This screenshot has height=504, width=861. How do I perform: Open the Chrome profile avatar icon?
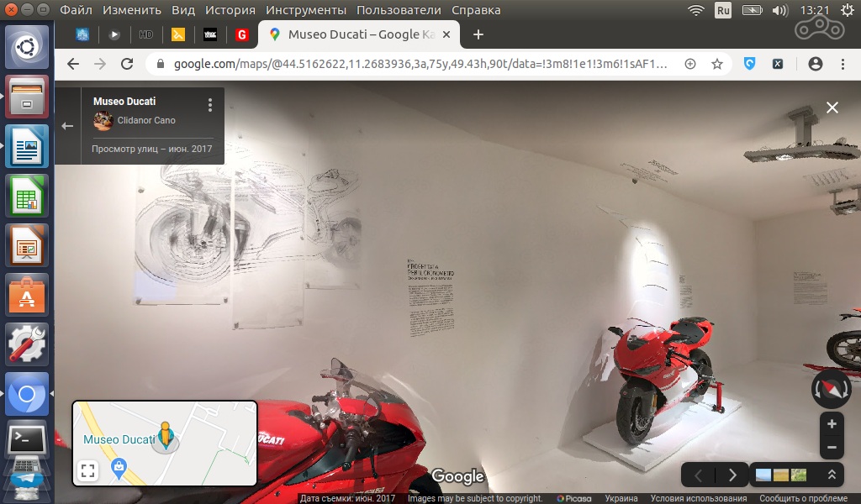coord(815,64)
